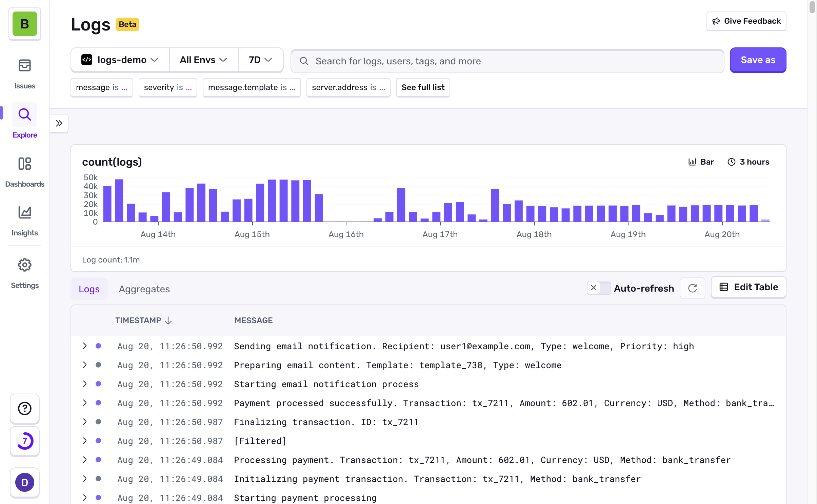Expand the first log row about email notification

point(85,346)
